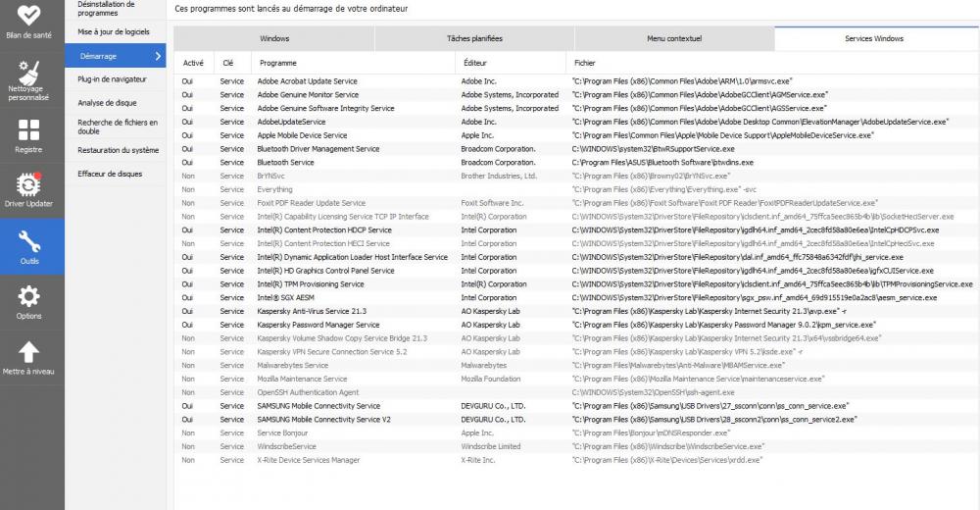Screen dimensions: 980x510
Task: Select Intel(R) Content Protection HDCP Service
Action: point(577,230)
